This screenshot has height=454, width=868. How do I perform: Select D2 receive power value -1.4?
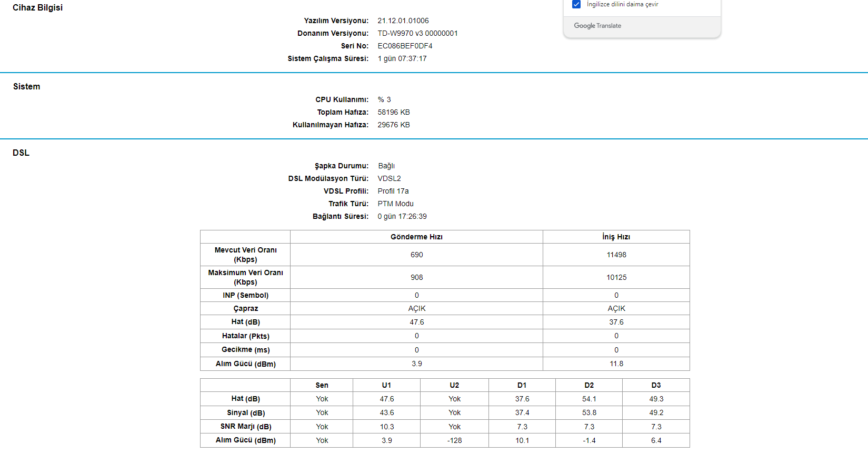(x=589, y=440)
